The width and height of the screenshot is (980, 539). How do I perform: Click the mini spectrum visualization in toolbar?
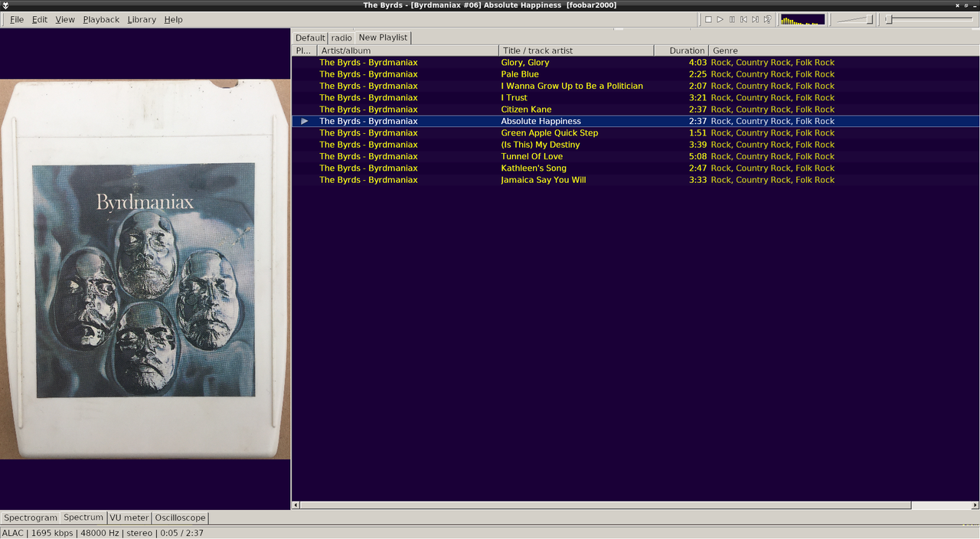tap(802, 20)
